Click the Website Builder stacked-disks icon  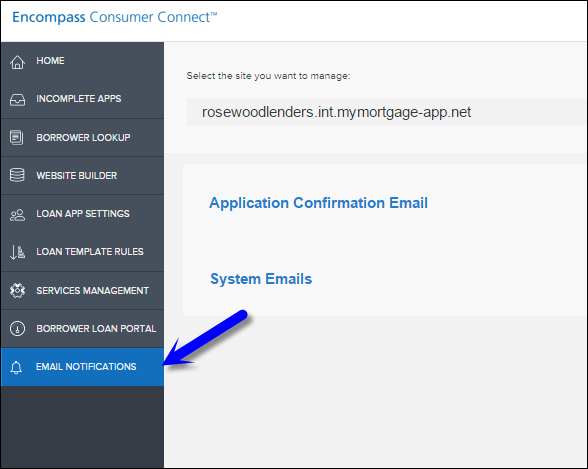pos(17,175)
